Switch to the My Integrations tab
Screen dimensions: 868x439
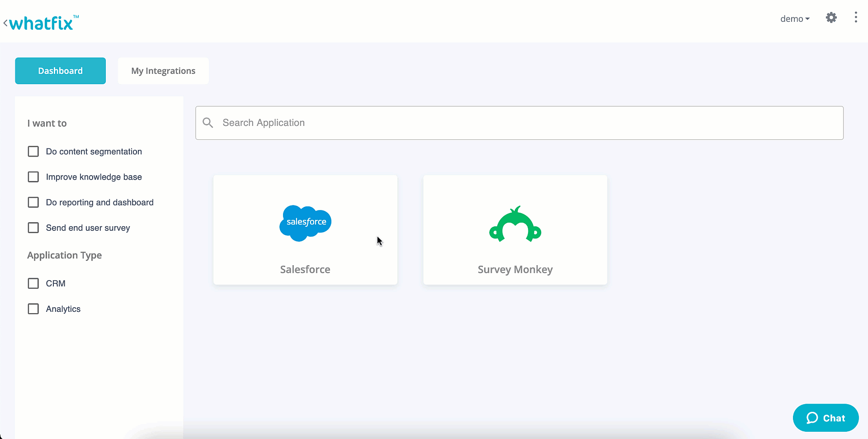163,71
